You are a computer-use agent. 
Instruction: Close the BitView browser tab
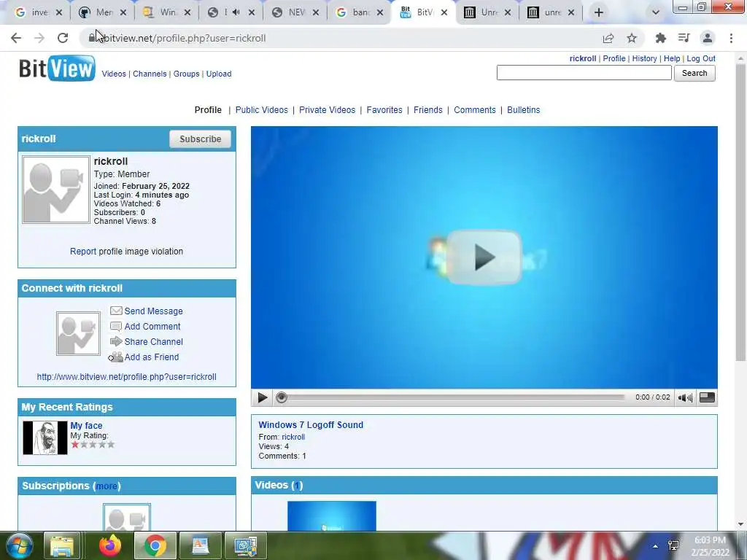(x=444, y=12)
